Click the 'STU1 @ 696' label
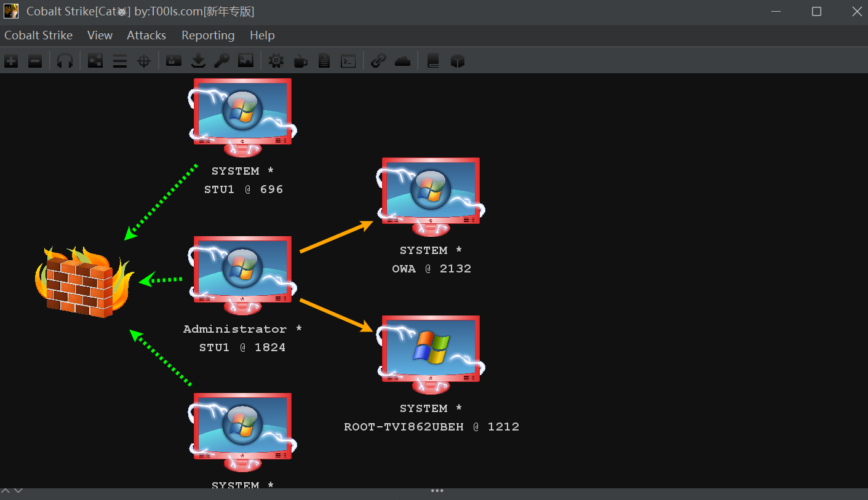 click(x=244, y=189)
